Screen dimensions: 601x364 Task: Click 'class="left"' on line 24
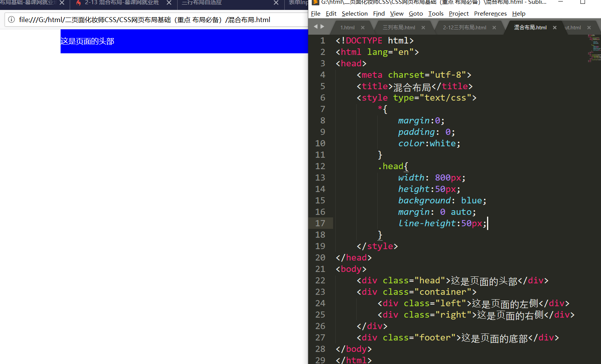click(x=438, y=303)
